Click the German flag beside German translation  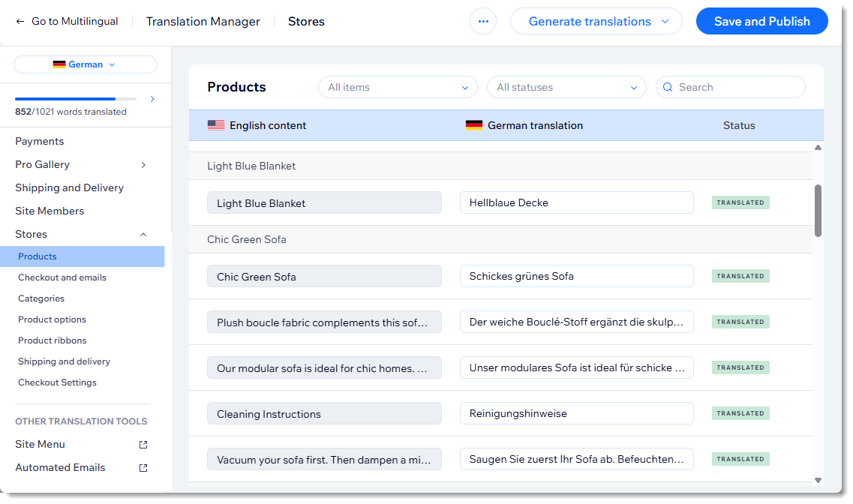point(474,125)
